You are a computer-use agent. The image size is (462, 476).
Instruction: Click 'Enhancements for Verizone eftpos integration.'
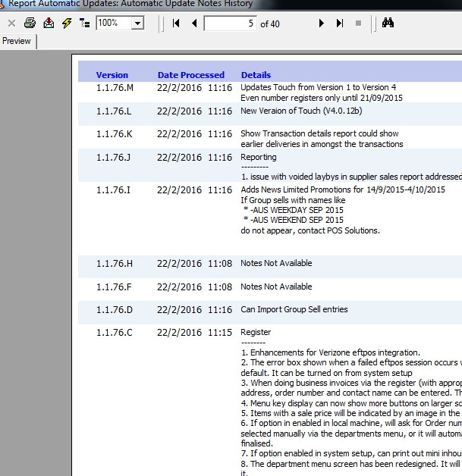(x=335, y=352)
